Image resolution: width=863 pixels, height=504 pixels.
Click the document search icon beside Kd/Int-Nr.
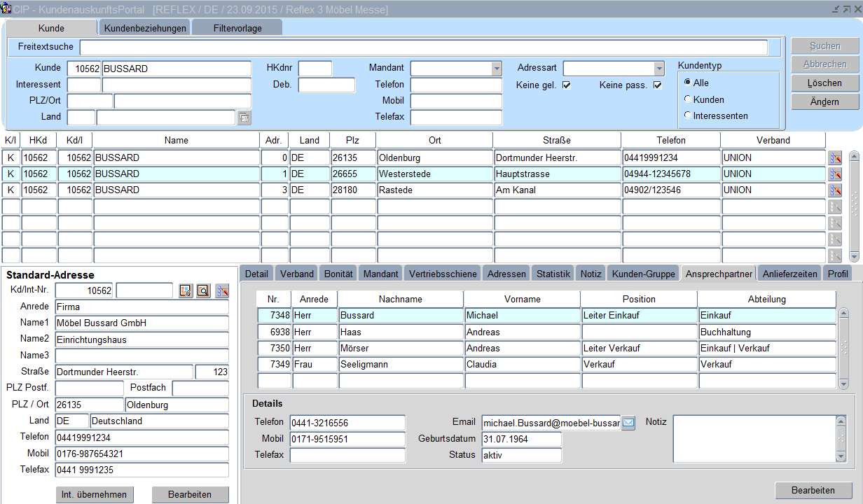pos(203,290)
